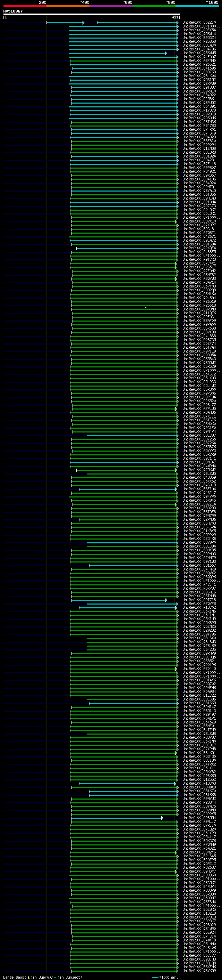Click hit label UniRef100_Q8LK04
Screen dimensions: 222x980
(x=199, y=76)
